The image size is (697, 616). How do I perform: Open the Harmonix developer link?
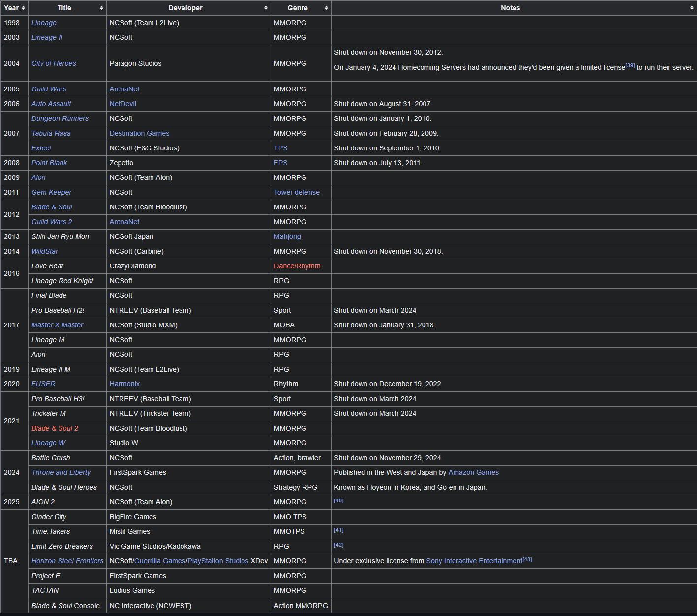point(124,384)
